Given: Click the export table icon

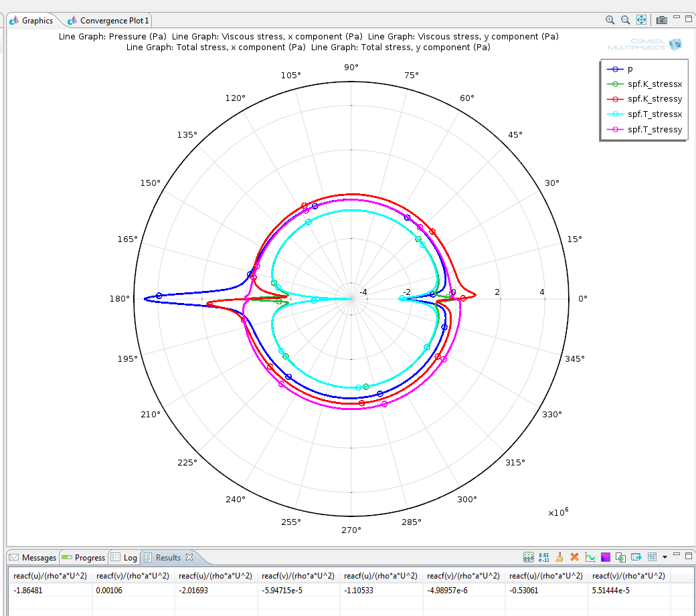Looking at the screenshot, I should pyautogui.click(x=636, y=556).
